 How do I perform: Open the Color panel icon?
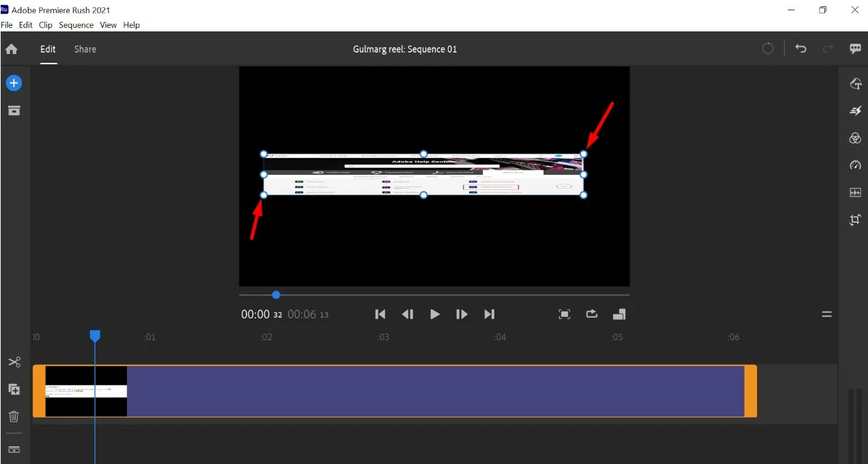click(x=855, y=138)
